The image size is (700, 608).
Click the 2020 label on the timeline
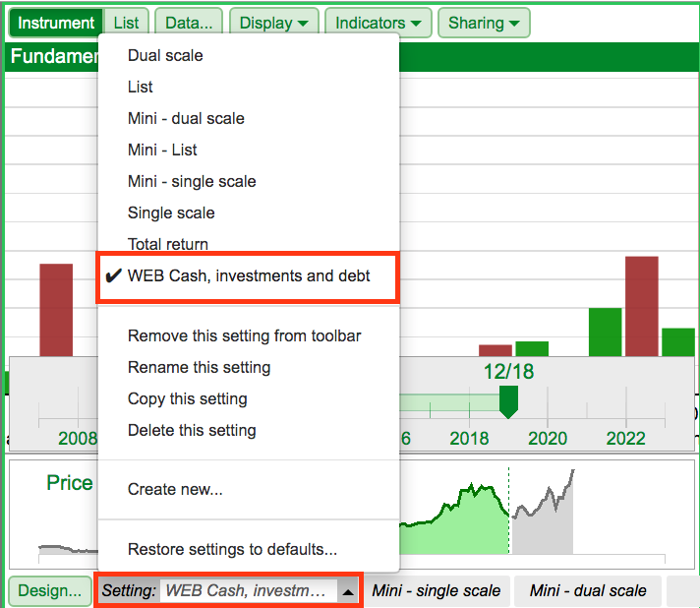tap(548, 438)
